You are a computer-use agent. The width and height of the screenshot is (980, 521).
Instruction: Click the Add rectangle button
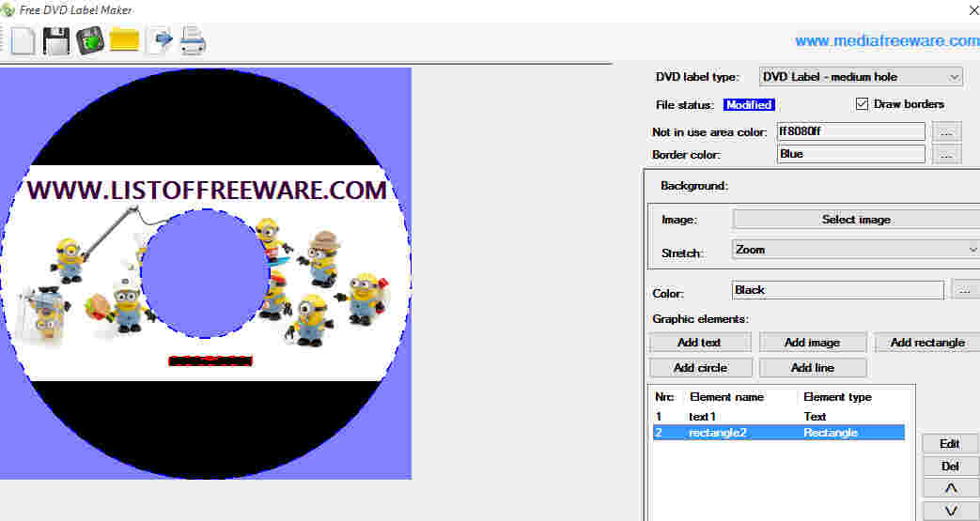926,343
